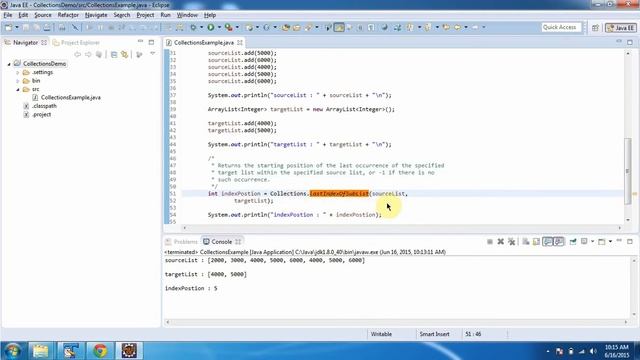Image resolution: width=640 pixels, height=360 pixels.
Task: Open the Run button dropdown arrow
Action: click(x=219, y=27)
